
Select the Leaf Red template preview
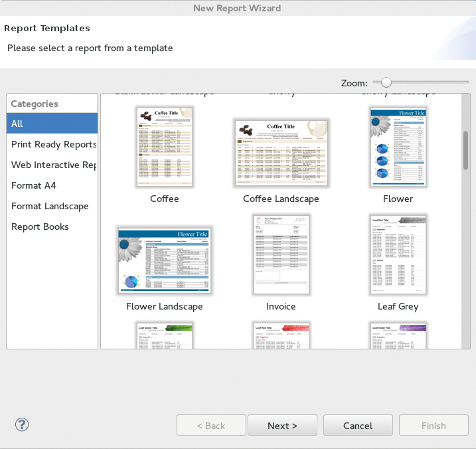281,335
